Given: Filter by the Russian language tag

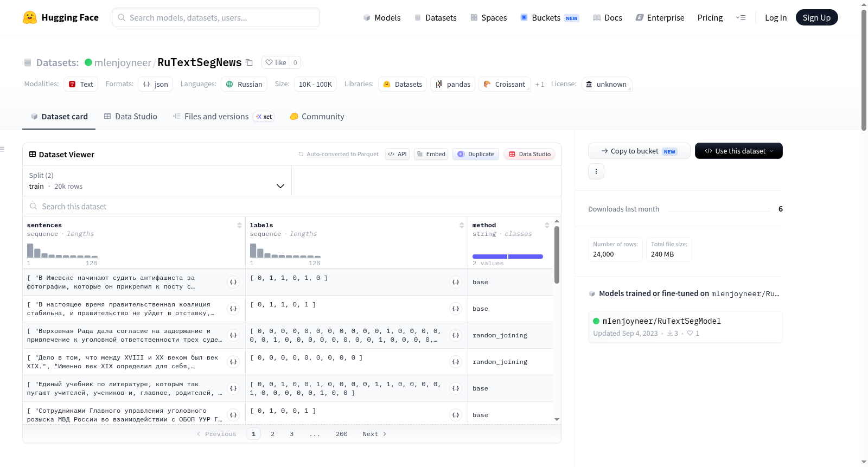Looking at the screenshot, I should pos(244,84).
